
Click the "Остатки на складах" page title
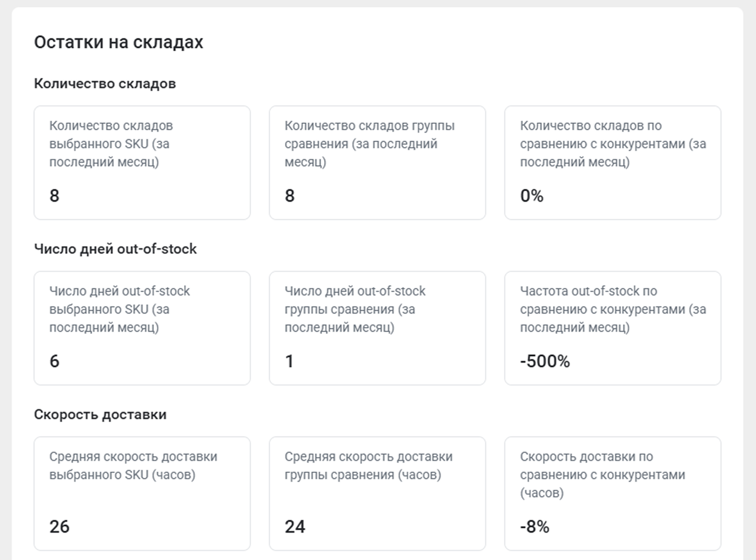(119, 42)
